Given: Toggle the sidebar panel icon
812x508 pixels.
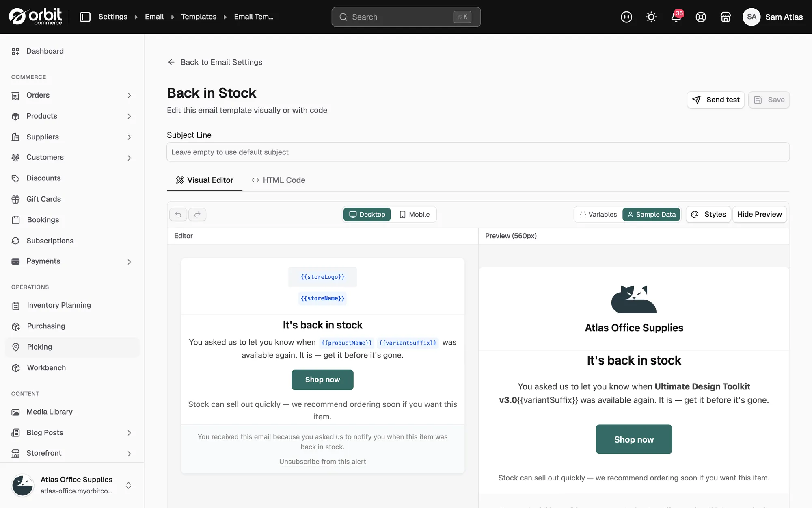Looking at the screenshot, I should click(85, 17).
